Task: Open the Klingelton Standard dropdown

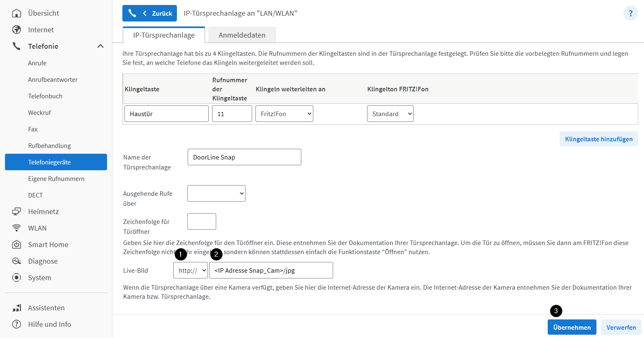Action: (390, 114)
